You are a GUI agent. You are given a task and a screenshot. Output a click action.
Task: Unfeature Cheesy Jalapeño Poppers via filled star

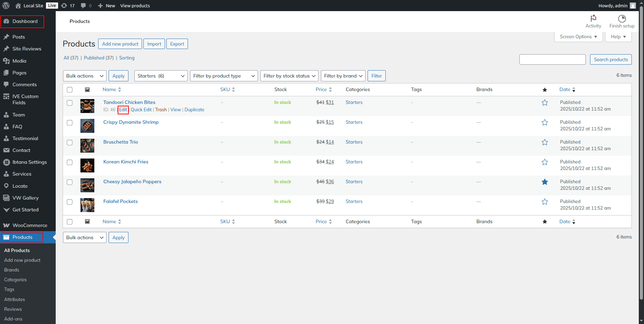(545, 182)
